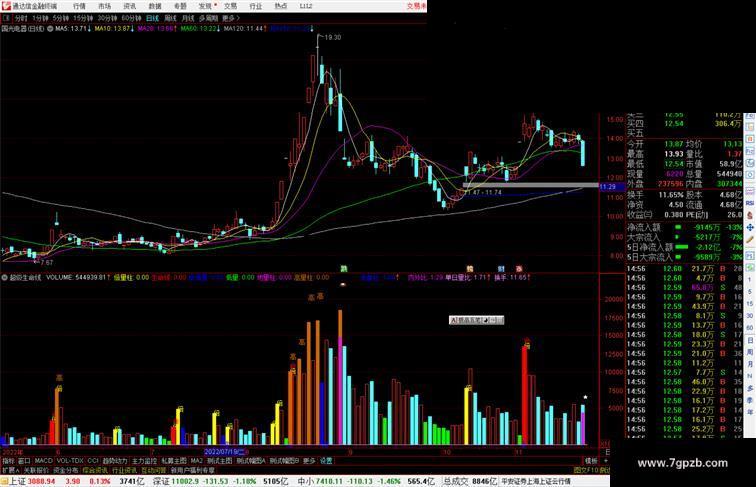
Task: Open 互动问答 tab
Action: tap(153, 470)
